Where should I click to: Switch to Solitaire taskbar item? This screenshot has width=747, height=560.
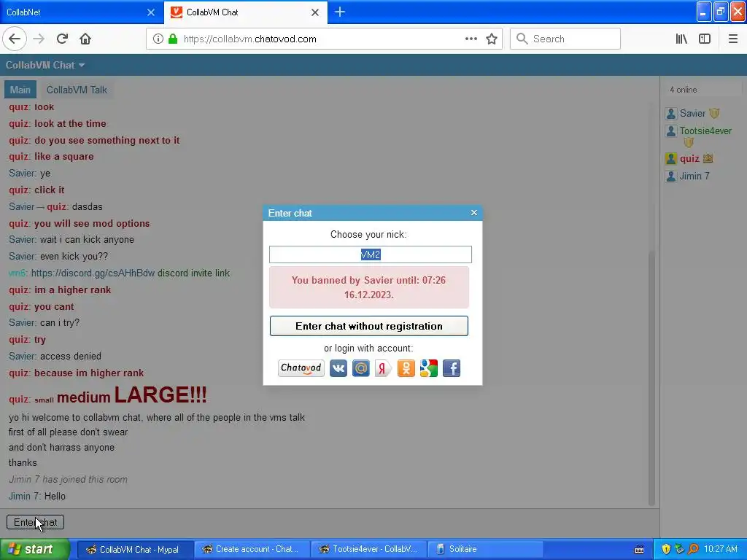[486, 549]
